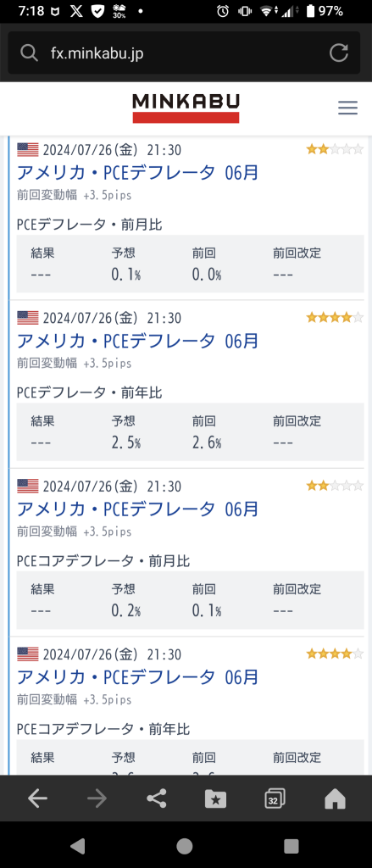Screen dimensions: 372x868
Task: Open the PCEデフレータ 前年比 event link
Action: point(138,341)
